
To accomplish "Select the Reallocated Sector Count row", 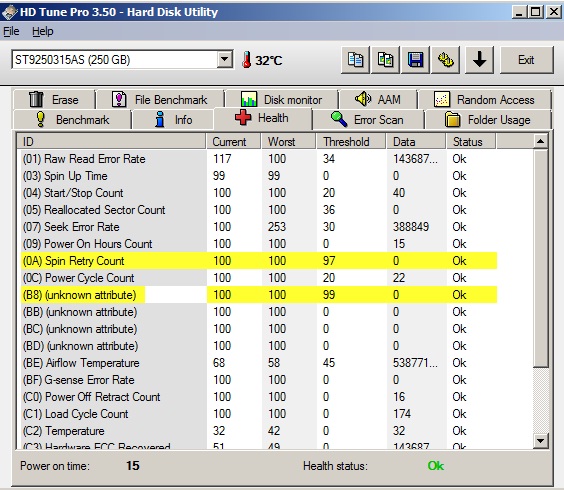I will click(x=258, y=210).
